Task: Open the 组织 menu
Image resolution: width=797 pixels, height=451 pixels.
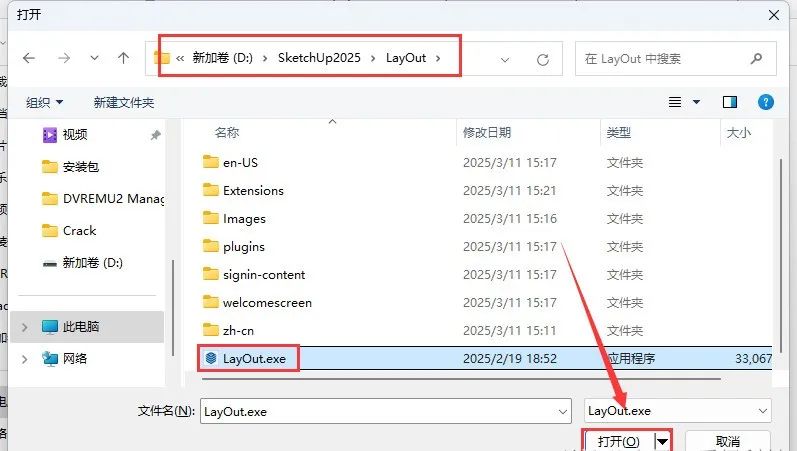Action: pyautogui.click(x=45, y=103)
